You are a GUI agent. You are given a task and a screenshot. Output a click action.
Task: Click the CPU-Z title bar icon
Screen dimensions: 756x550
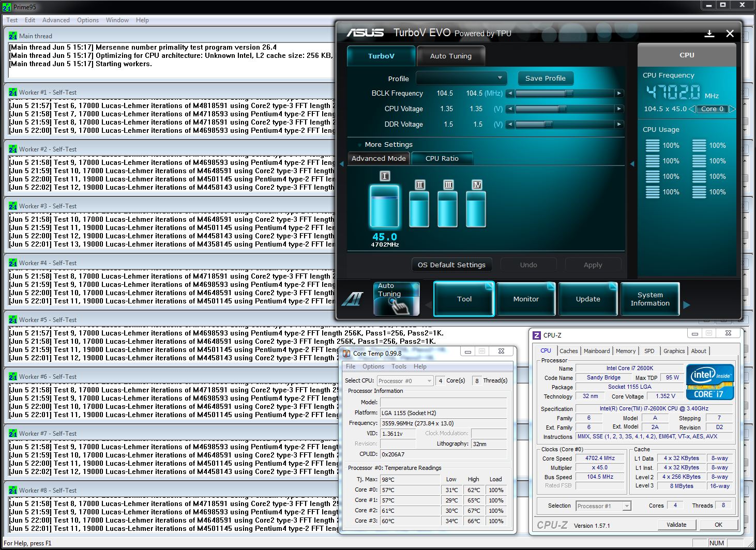click(537, 335)
